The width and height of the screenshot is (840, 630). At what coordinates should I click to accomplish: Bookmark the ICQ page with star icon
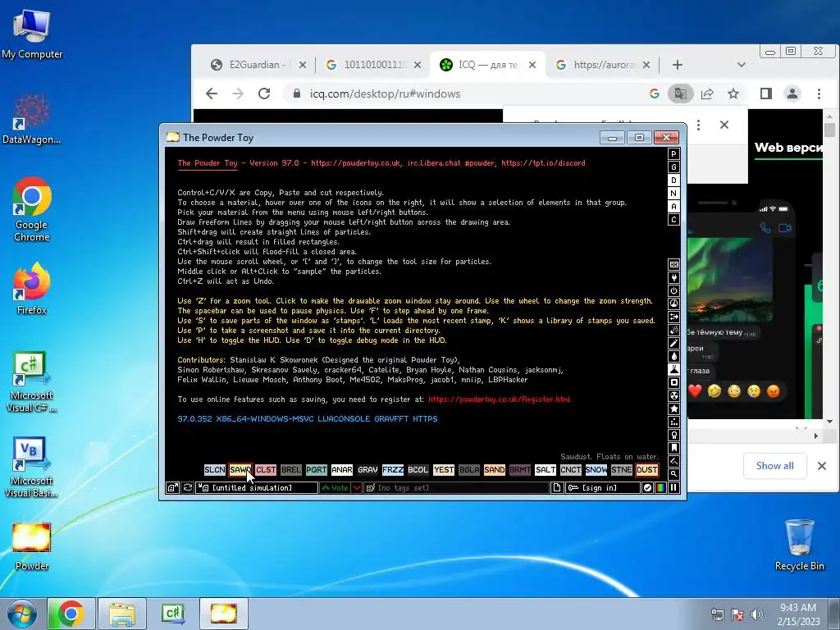[733, 94]
